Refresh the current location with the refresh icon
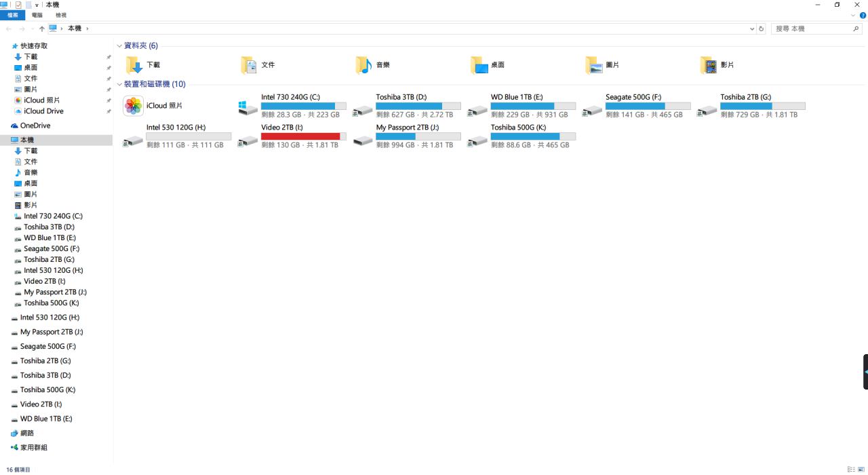The image size is (868, 475). [x=762, y=28]
